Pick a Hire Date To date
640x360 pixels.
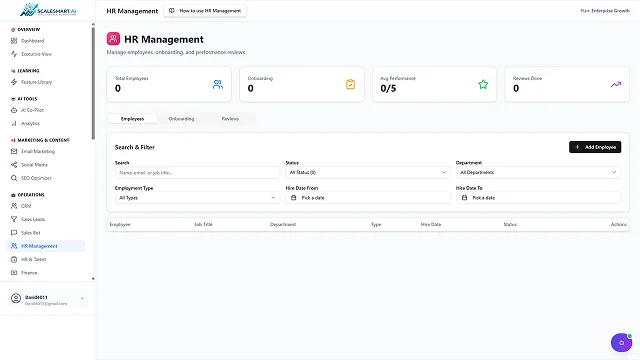click(538, 198)
